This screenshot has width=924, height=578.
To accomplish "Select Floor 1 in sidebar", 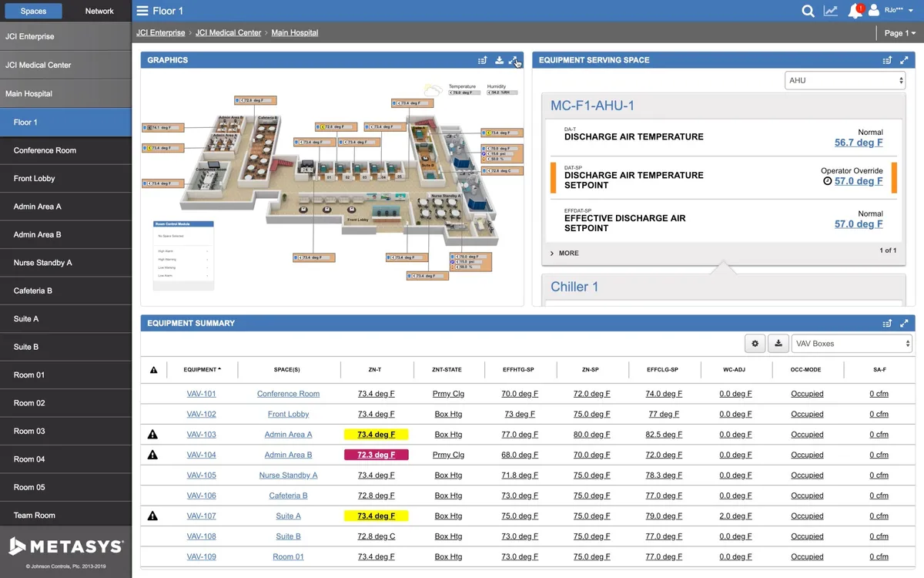I will coord(65,122).
